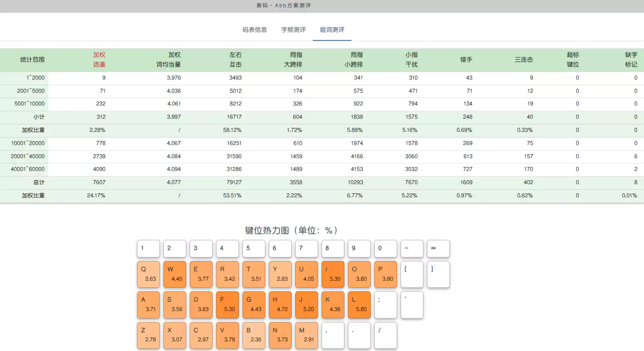The height and width of the screenshot is (351, 644).
Task: Click the I key showing 5.30
Action: point(333,275)
